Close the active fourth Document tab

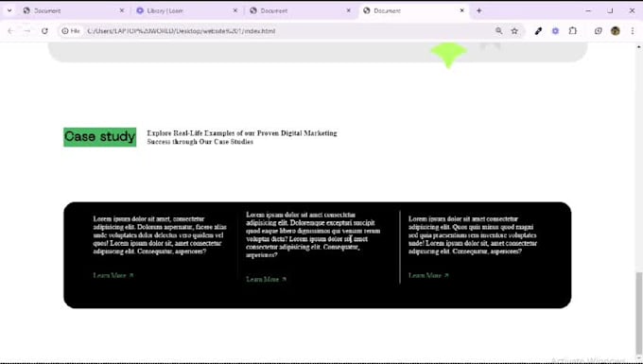[461, 11]
